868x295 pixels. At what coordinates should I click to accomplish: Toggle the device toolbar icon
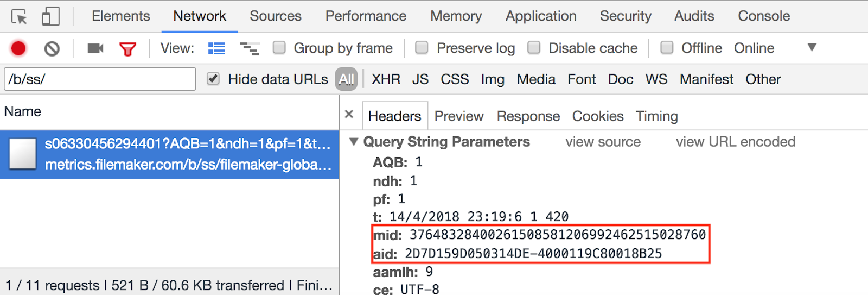(50, 16)
